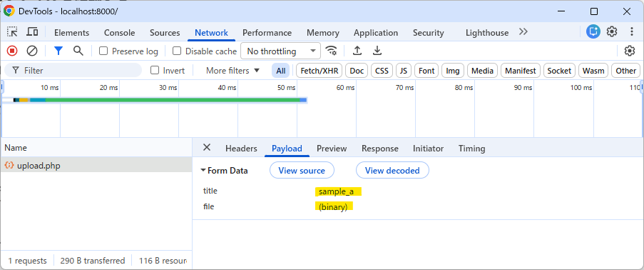This screenshot has height=270, width=644.
Task: Open DevTools settings gear
Action: 612,31
